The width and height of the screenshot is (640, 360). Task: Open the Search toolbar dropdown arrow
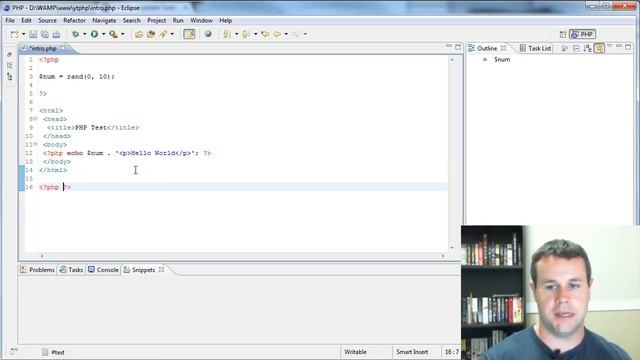coord(172,34)
